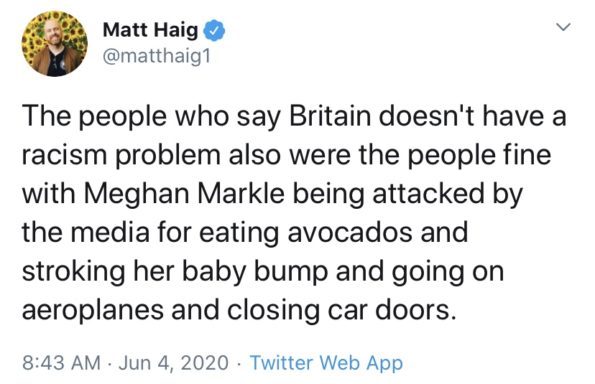Click the phrase "closing car doors"

pyautogui.click(x=341, y=311)
